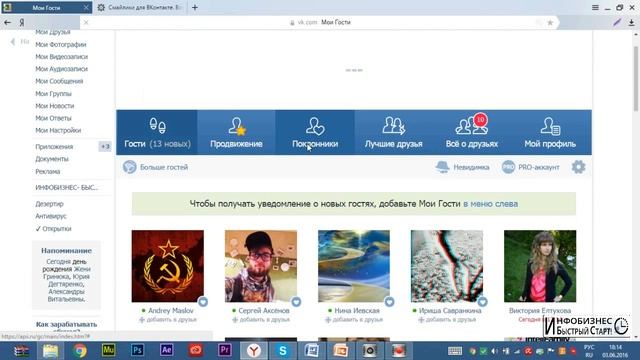
Task: Open the Лучшие друзья tab
Action: (x=393, y=132)
